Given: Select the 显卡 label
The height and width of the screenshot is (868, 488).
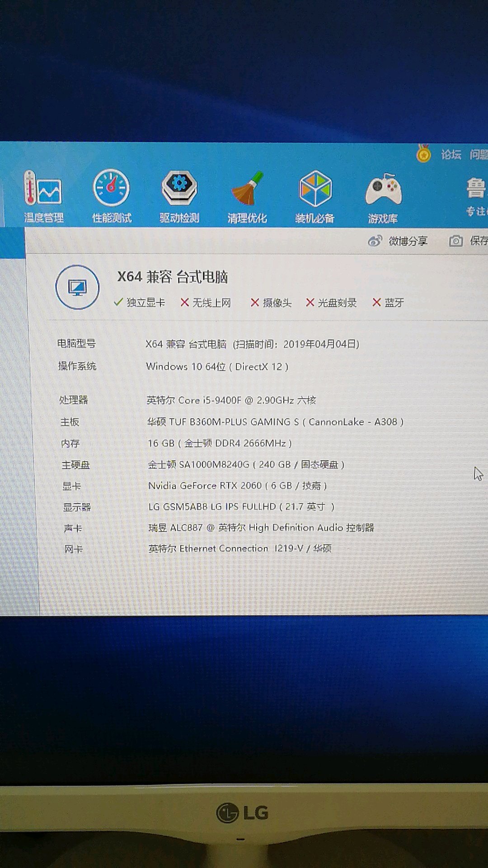Looking at the screenshot, I should 72,486.
